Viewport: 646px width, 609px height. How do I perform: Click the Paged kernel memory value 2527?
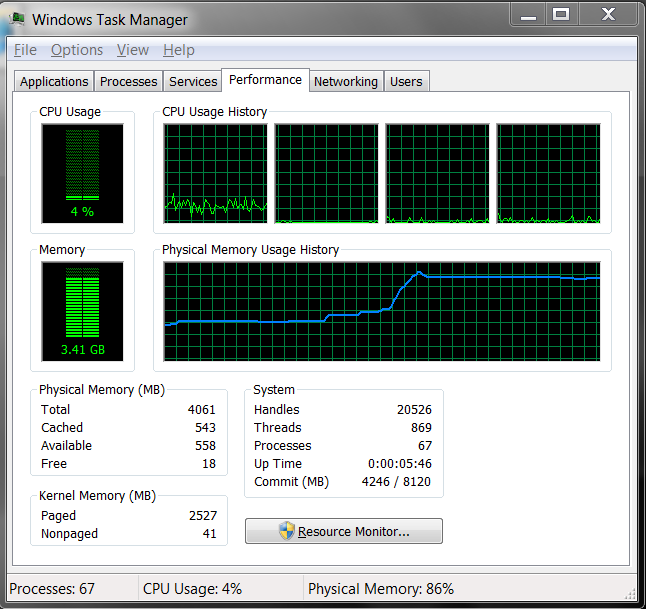[203, 516]
